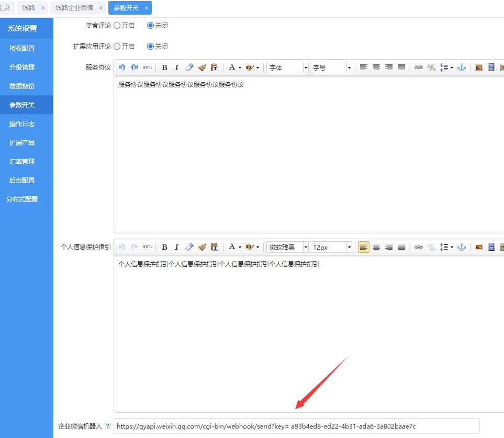Screen dimensions: 504x438
Task: Click the 企业微信机器人 webhook URL field
Action: point(296,426)
